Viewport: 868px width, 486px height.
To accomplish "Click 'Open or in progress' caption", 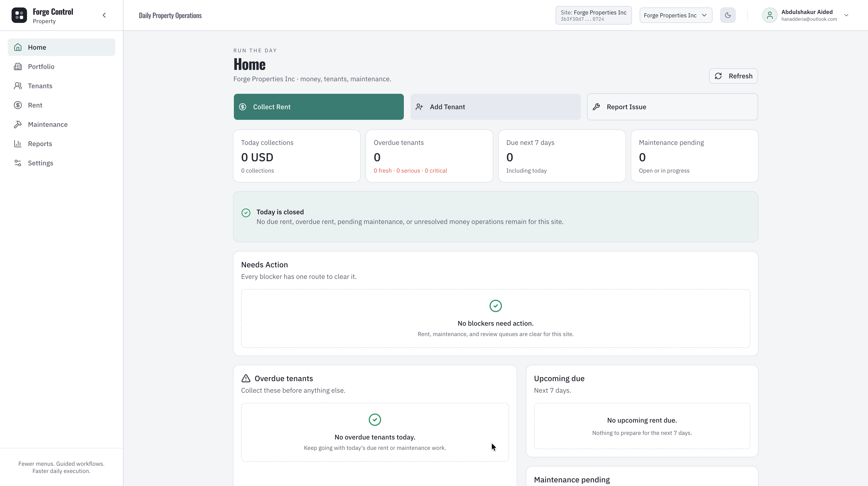I will click(664, 171).
